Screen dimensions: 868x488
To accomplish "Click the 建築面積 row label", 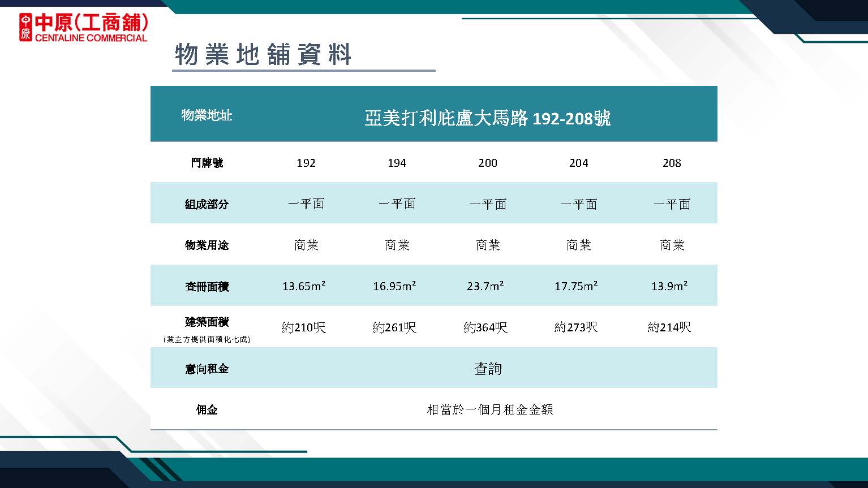I will point(207,322).
